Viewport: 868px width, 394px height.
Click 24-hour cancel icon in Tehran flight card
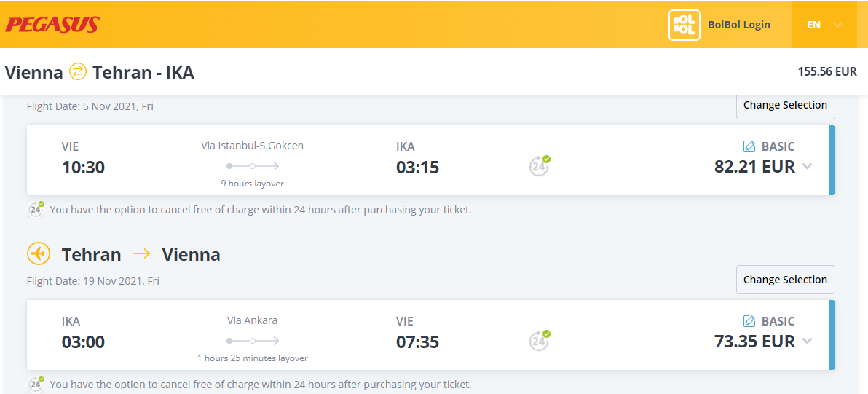[540, 340]
